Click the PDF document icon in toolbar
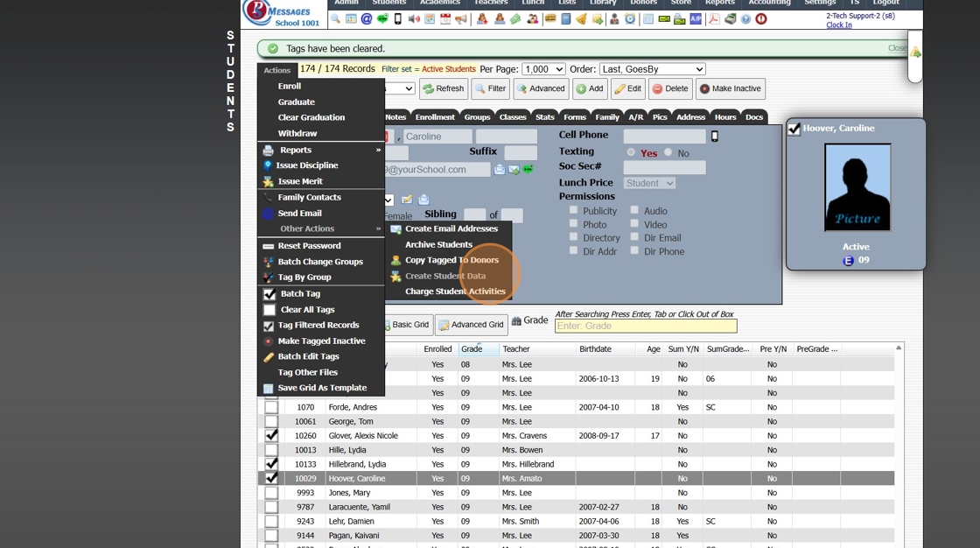The height and width of the screenshot is (548, 980). [714, 19]
